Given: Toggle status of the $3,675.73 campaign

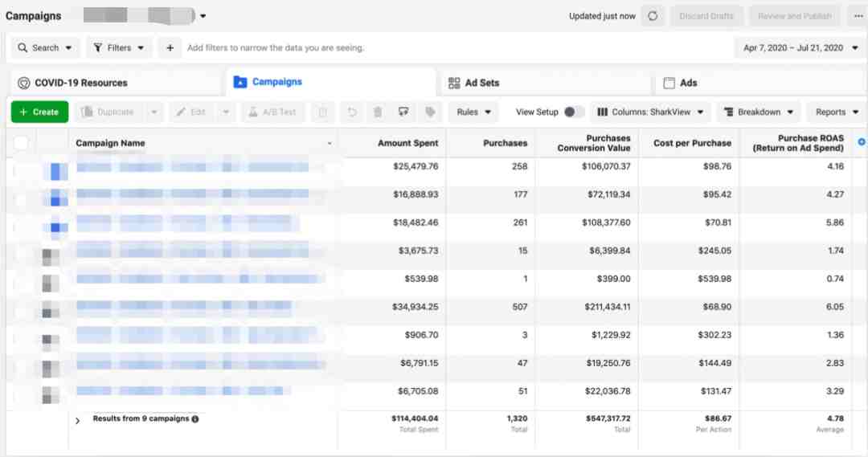Looking at the screenshot, I should coord(51,257).
